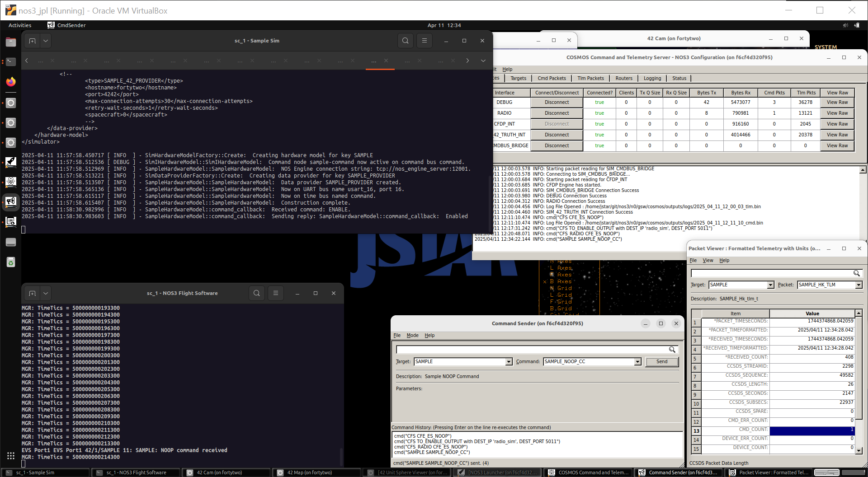868x477 pixels.
Task: Open the Trash in the dock
Action: [x=11, y=262]
